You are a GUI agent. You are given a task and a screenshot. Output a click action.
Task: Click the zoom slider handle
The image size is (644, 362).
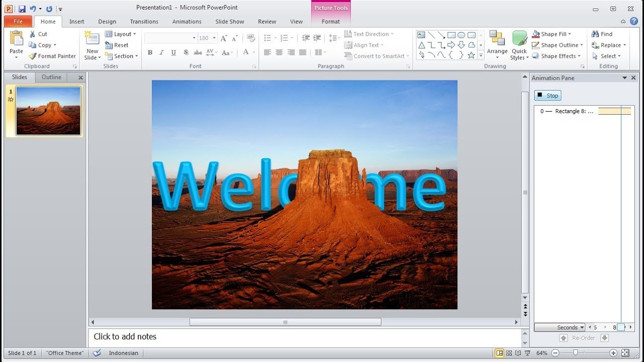pyautogui.click(x=576, y=353)
